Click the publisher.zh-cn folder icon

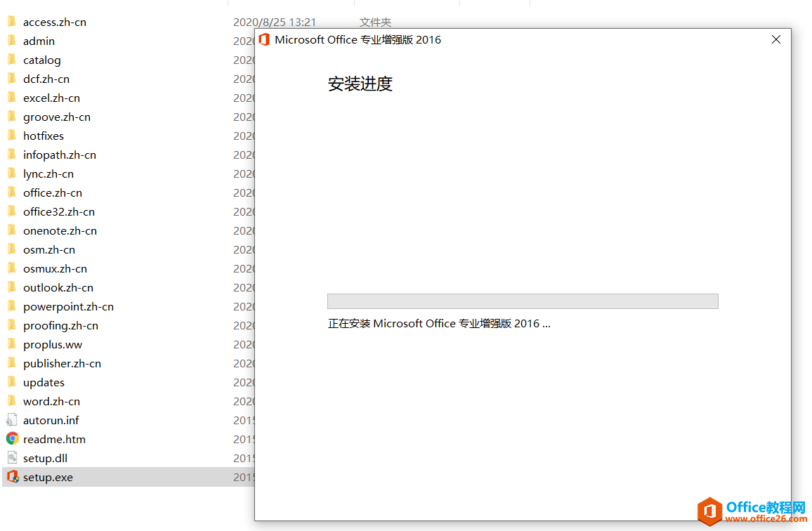[x=12, y=363]
